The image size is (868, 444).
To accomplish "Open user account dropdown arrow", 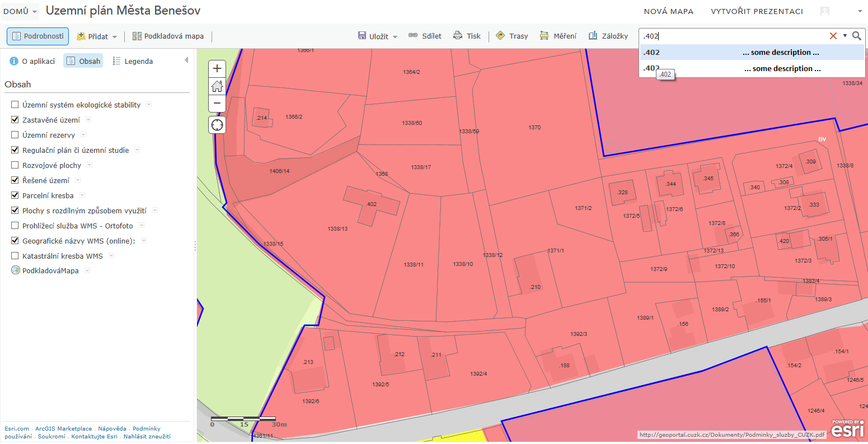I will pos(860,11).
